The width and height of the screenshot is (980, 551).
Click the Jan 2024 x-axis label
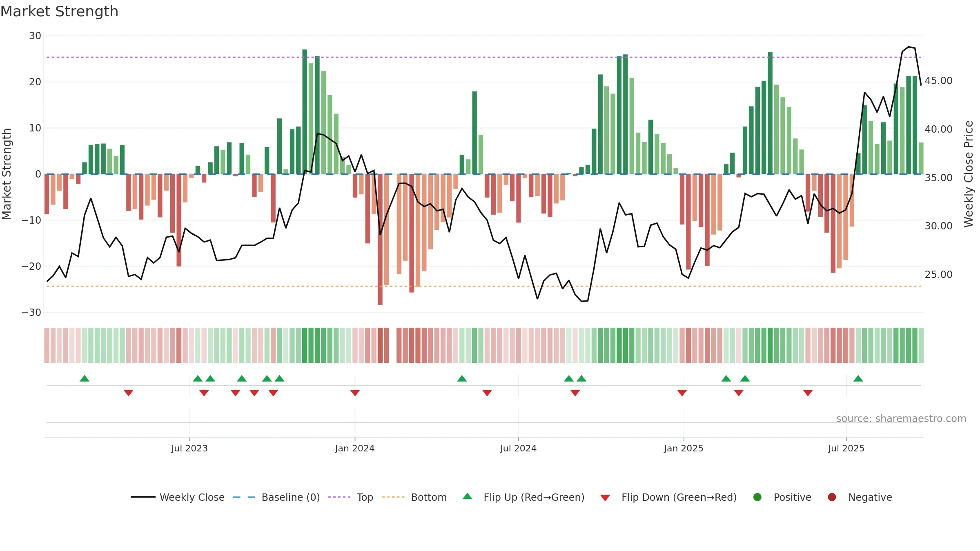point(355,448)
